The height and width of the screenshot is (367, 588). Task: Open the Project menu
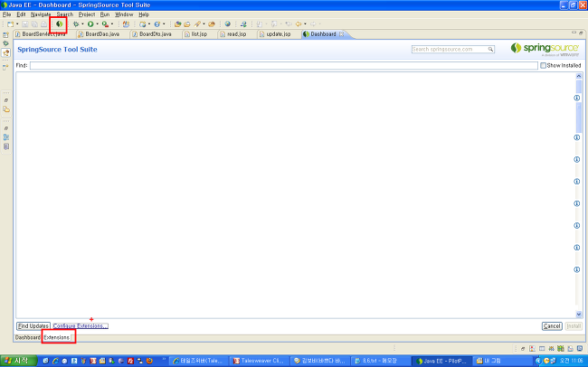[x=87, y=14]
